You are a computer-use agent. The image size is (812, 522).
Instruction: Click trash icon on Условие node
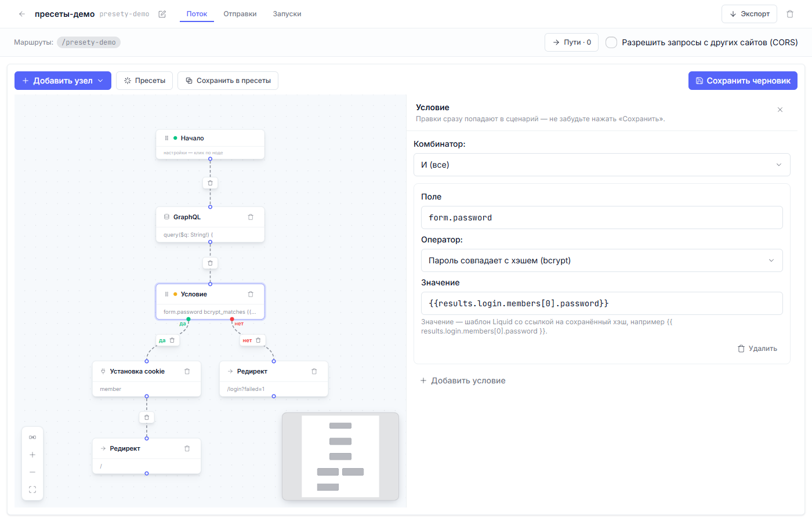(x=251, y=294)
